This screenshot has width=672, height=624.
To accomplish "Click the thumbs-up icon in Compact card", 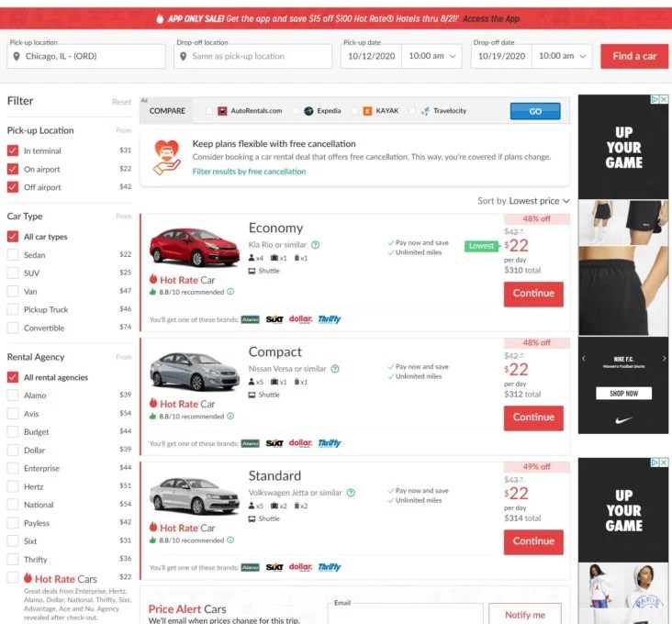I will click(152, 416).
